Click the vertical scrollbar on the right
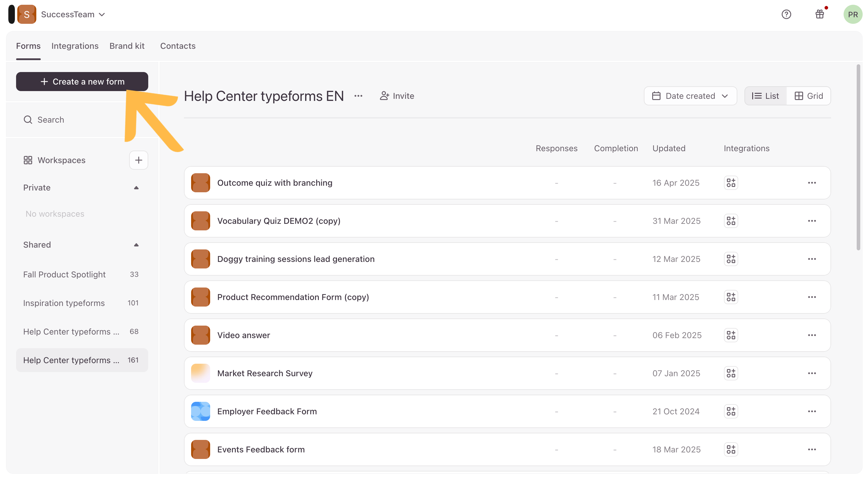The image size is (868, 478). (858, 158)
